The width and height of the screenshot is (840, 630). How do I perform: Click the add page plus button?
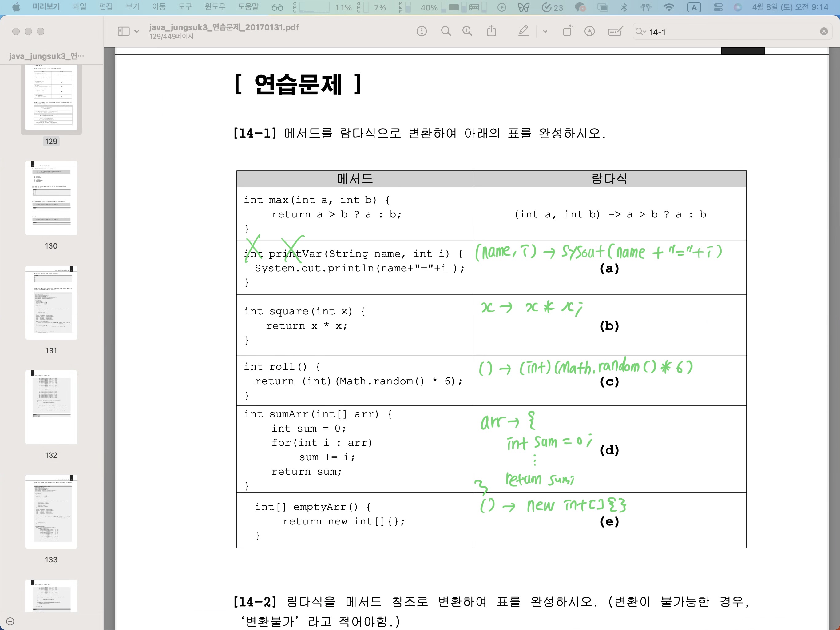click(10, 621)
